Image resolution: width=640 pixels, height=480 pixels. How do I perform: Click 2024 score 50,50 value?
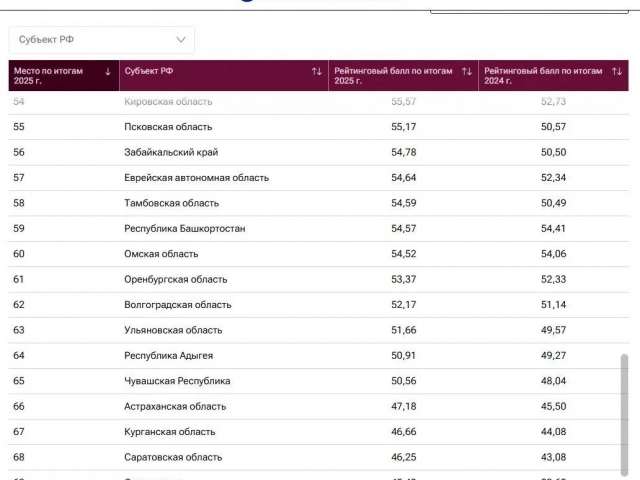(553, 152)
